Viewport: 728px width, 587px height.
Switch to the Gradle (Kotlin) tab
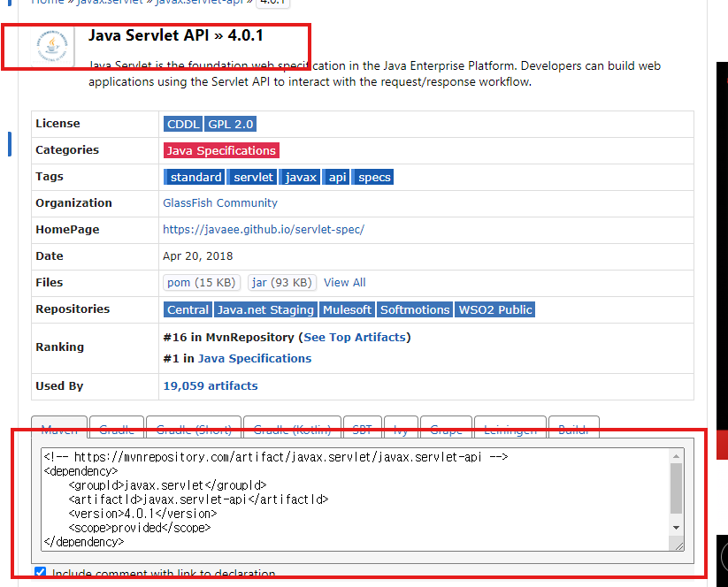pos(292,427)
